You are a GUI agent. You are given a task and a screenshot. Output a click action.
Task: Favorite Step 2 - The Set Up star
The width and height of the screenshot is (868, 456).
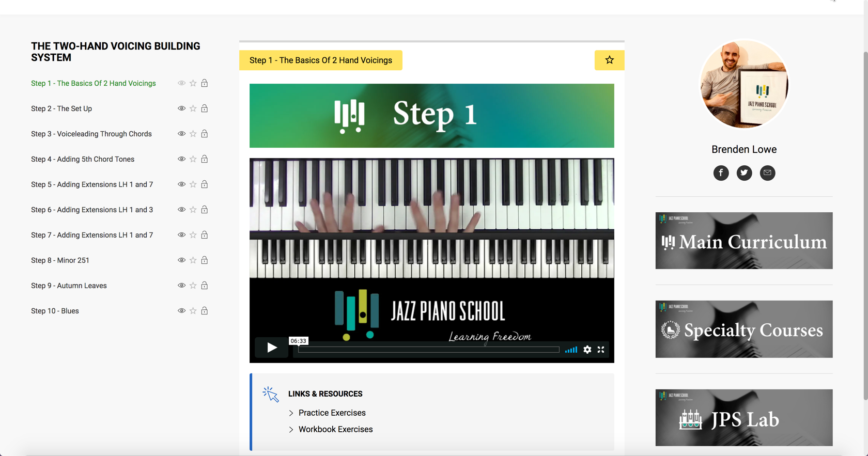pyautogui.click(x=193, y=108)
